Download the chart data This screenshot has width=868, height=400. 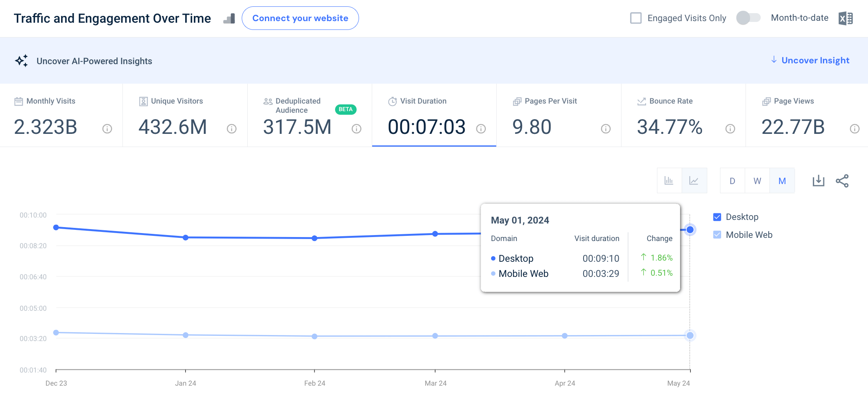[819, 180]
